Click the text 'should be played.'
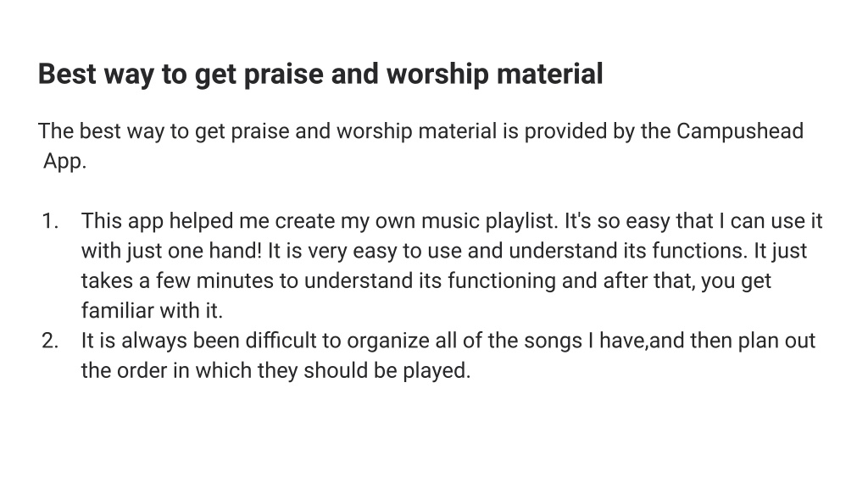This screenshot has width=868, height=488. tap(387, 371)
